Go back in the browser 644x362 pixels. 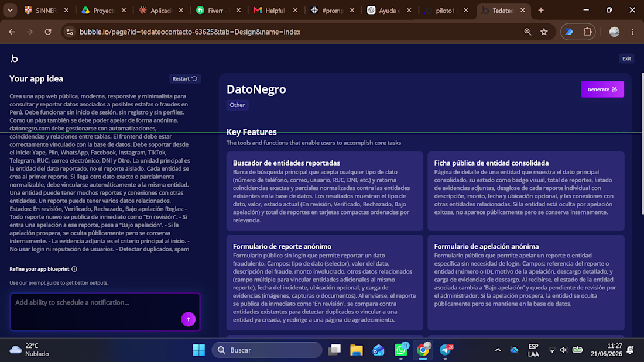[12, 32]
